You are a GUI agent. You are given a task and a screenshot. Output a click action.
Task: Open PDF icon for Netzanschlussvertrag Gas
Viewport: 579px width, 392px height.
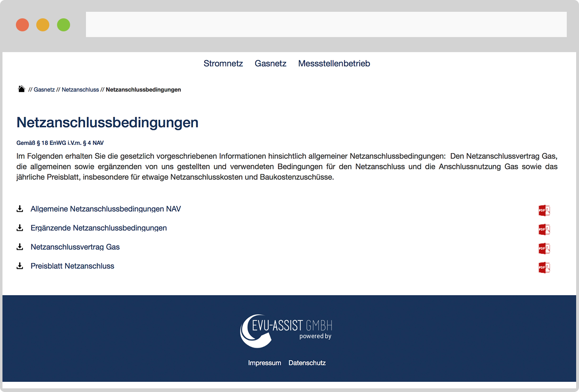(544, 248)
